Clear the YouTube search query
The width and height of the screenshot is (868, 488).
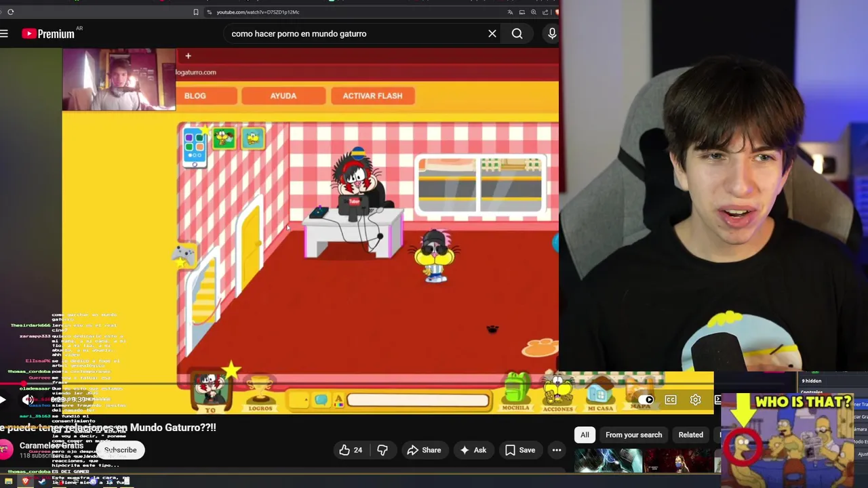pos(492,33)
